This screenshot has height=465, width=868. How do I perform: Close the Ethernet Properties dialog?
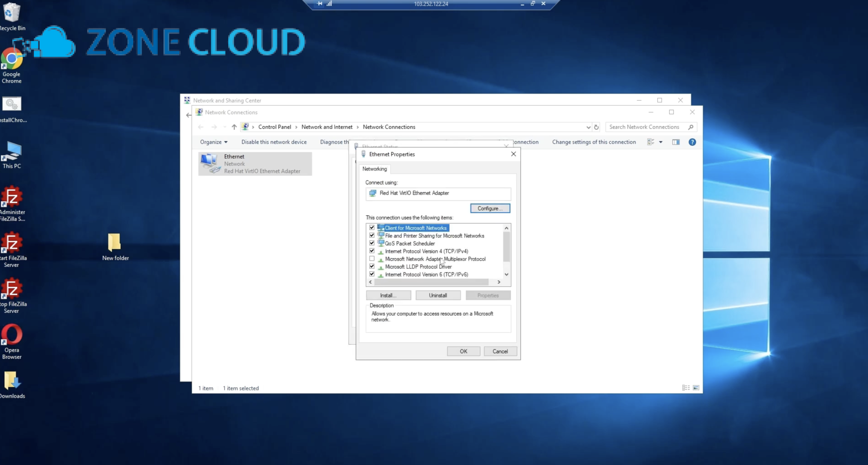click(513, 154)
